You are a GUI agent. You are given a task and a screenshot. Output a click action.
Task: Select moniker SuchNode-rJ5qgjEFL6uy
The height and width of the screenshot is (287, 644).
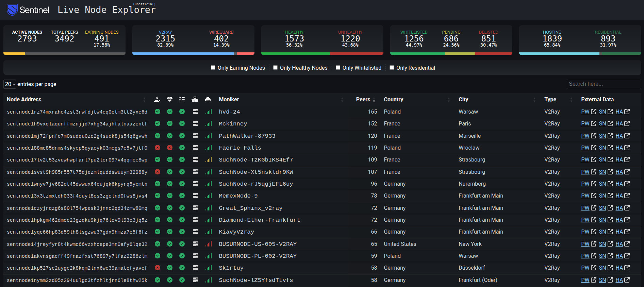click(x=256, y=184)
